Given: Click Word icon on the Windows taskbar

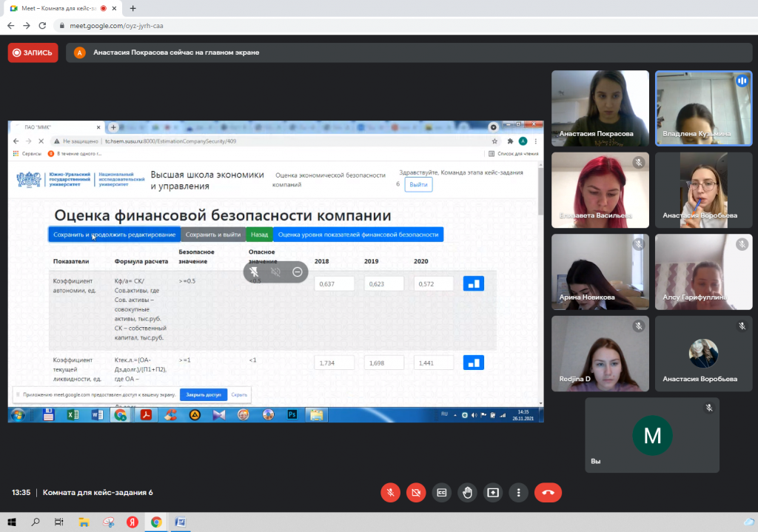Looking at the screenshot, I should (x=181, y=522).
